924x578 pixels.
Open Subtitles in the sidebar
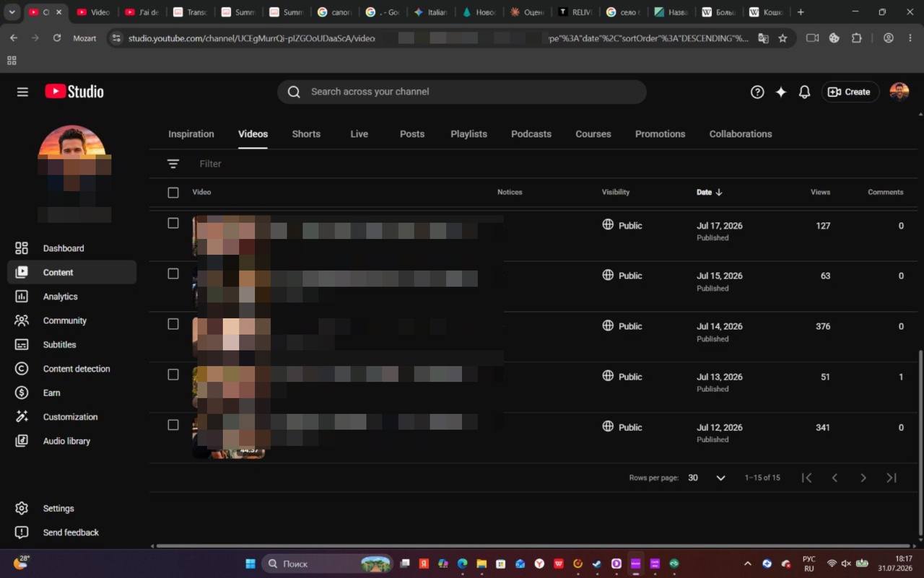click(x=71, y=345)
